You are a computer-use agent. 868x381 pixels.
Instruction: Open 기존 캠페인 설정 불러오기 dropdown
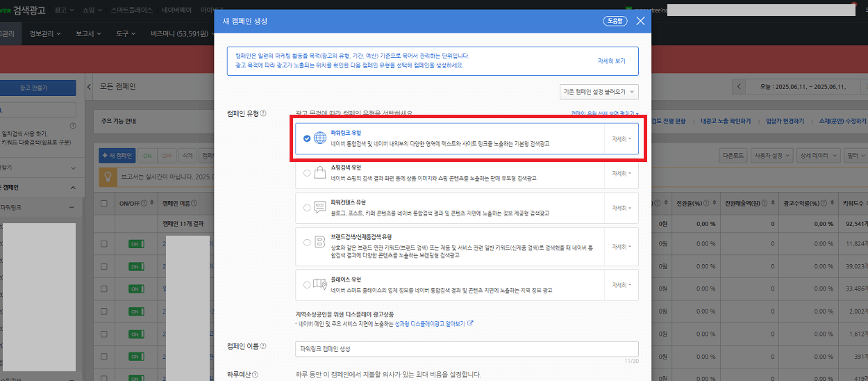pyautogui.click(x=599, y=91)
